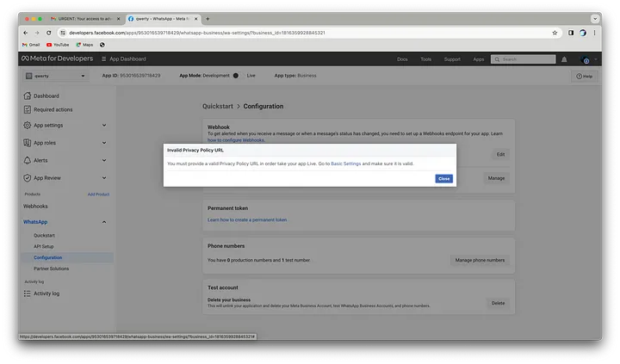Reload the current page
Viewport: 620px width, 364px height.
48,33
